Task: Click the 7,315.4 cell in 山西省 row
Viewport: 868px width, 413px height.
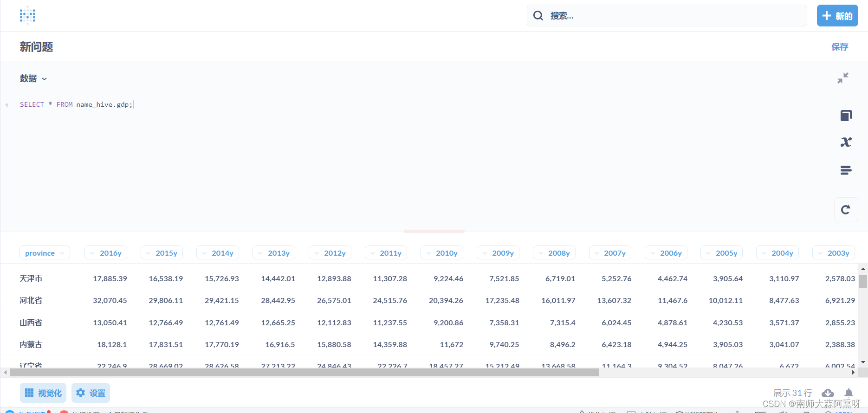Action: coord(563,323)
